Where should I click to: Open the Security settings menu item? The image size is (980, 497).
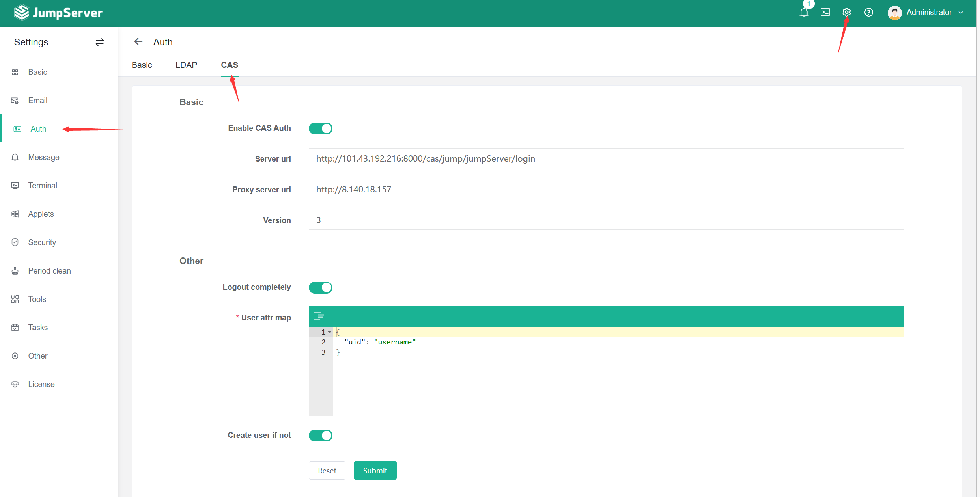[x=42, y=242]
